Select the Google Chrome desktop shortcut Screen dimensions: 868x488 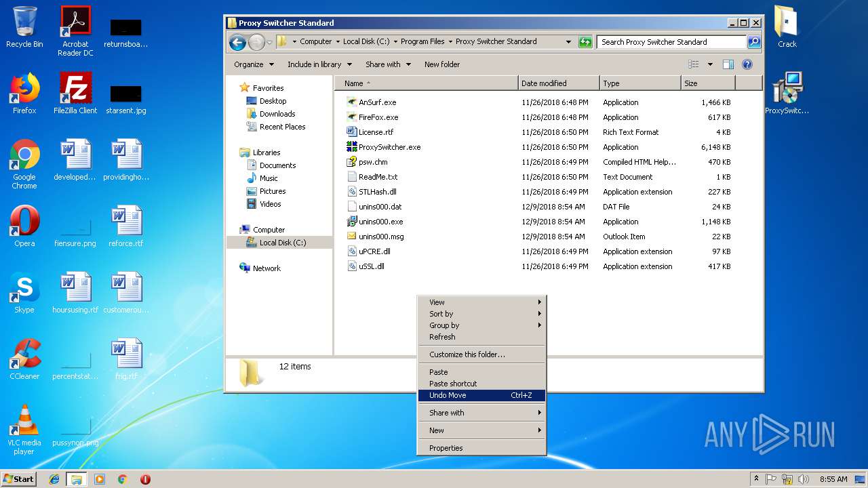[24, 164]
